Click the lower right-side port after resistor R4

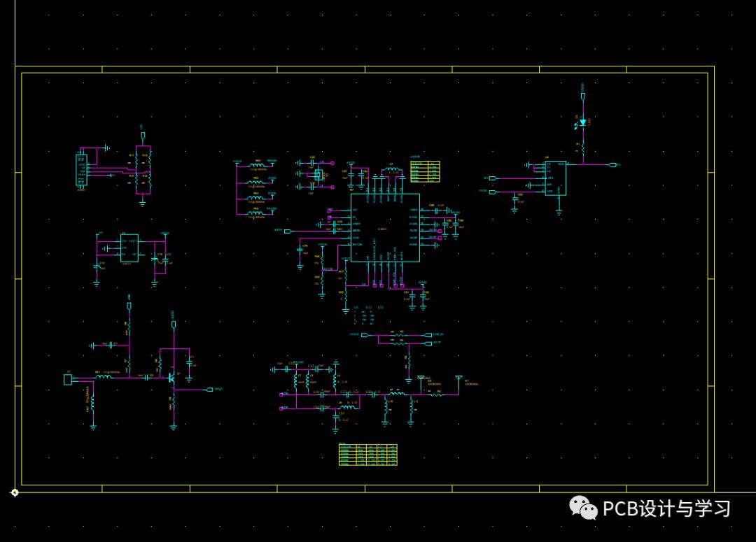[428, 343]
